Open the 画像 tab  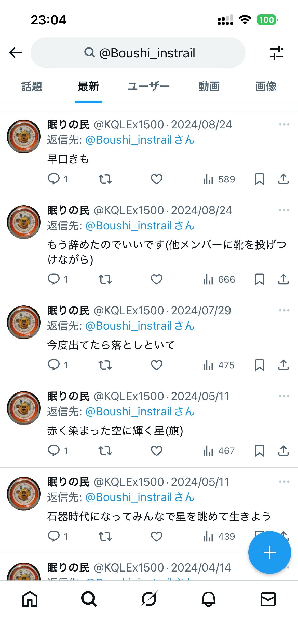pyautogui.click(x=266, y=86)
